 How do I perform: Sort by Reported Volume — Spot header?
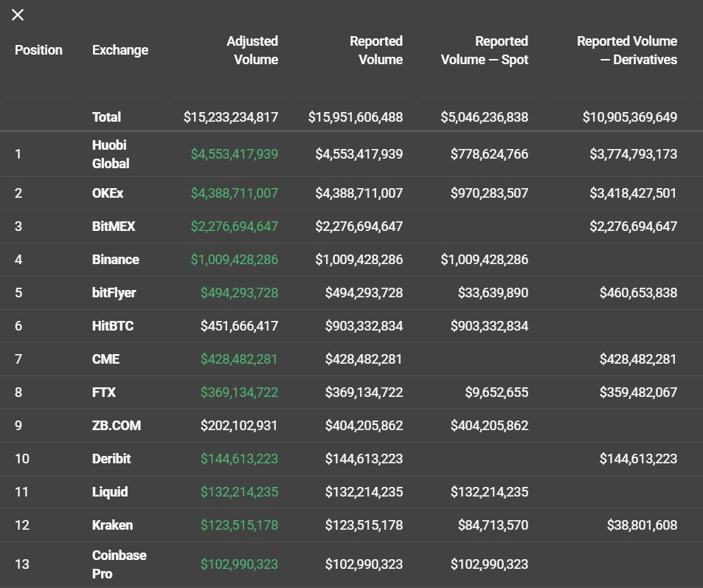click(484, 50)
